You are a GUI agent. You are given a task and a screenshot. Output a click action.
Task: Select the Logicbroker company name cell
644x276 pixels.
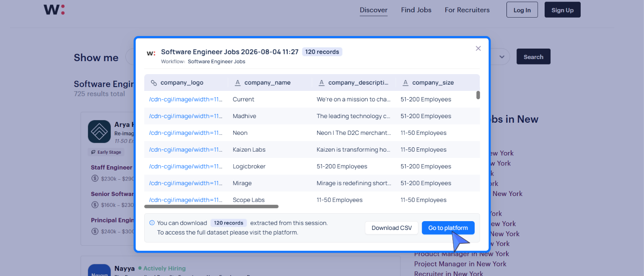pyautogui.click(x=270, y=166)
